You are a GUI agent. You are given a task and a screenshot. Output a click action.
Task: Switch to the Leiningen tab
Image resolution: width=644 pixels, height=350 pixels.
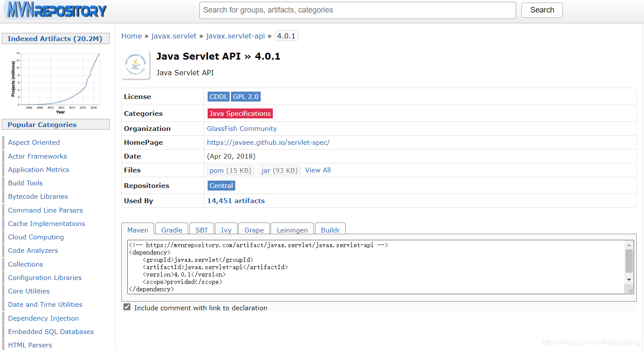(292, 230)
